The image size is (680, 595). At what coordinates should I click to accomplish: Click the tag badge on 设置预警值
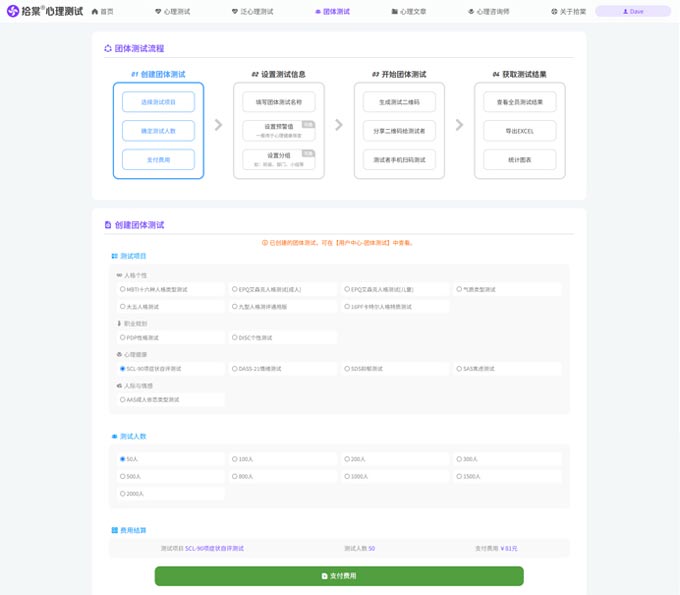308,124
